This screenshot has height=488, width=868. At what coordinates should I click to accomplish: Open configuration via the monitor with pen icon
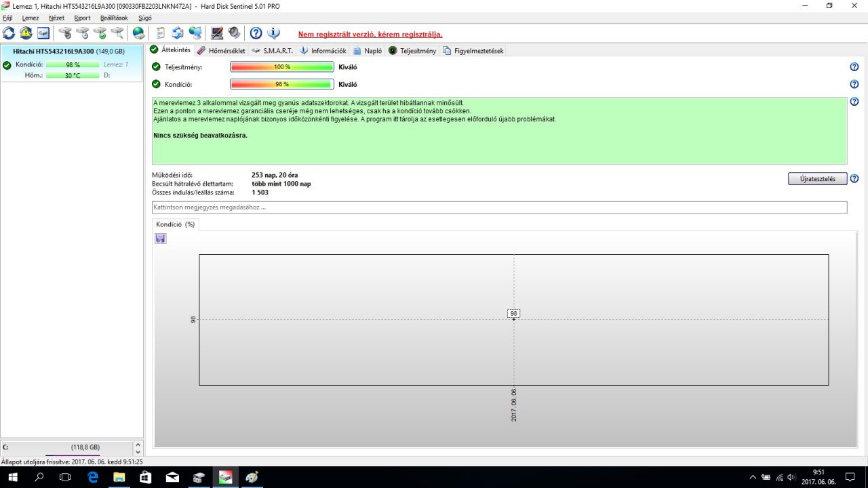coord(217,33)
